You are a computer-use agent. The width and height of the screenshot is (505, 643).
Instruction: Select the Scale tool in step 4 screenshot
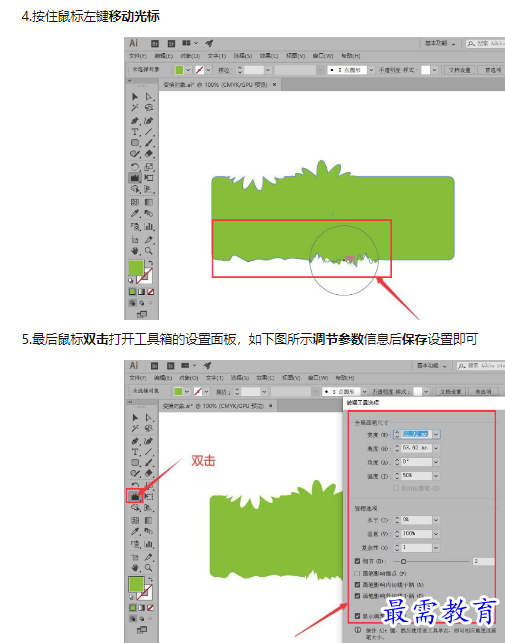pos(149,167)
